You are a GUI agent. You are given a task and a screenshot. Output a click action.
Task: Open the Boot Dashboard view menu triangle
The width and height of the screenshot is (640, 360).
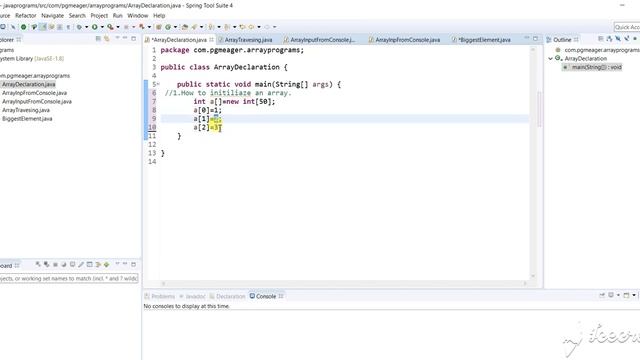pyautogui.click(x=118, y=264)
